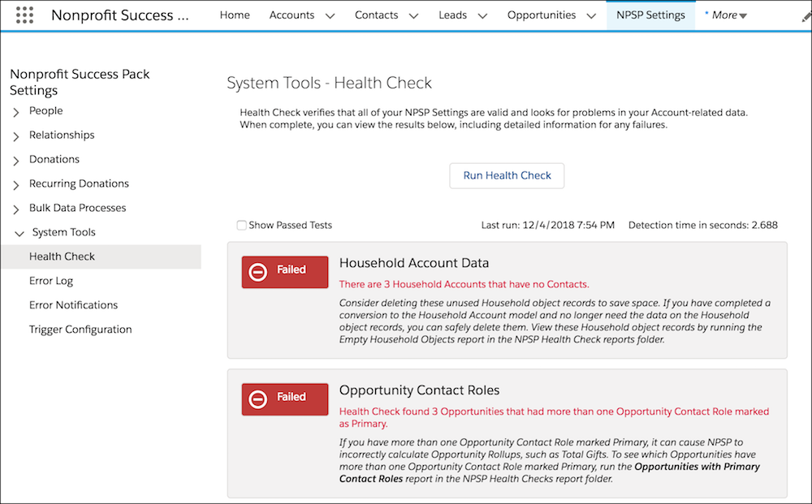Click '3 Household Accounts that have no Contacts' message
Screen dimensions: 812x504
(x=464, y=284)
